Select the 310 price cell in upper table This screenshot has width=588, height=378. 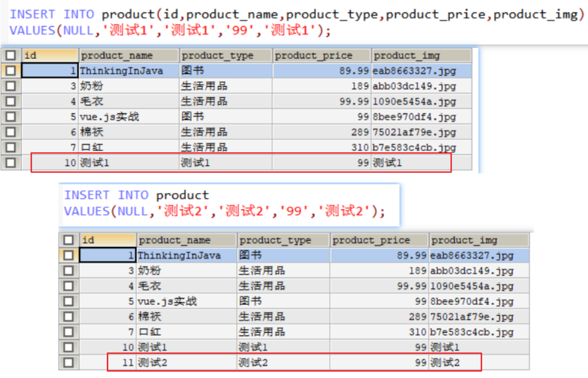coord(322,147)
